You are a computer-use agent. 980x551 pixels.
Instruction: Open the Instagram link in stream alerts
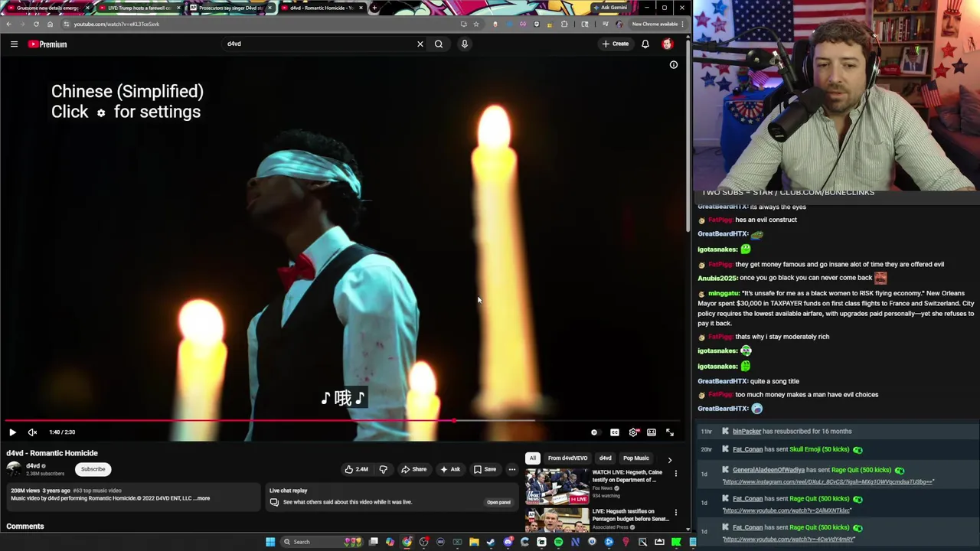click(x=828, y=482)
